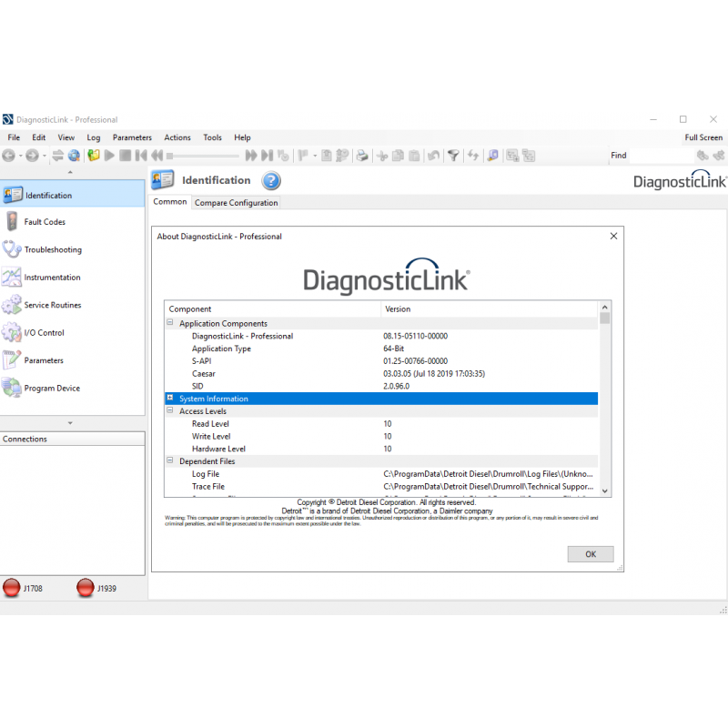728x728 pixels.
Task: Open the Parameters menu
Action: 132,137
